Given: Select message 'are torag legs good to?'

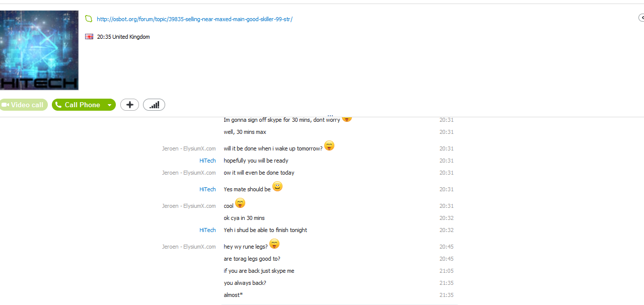Looking at the screenshot, I should click(x=252, y=259).
